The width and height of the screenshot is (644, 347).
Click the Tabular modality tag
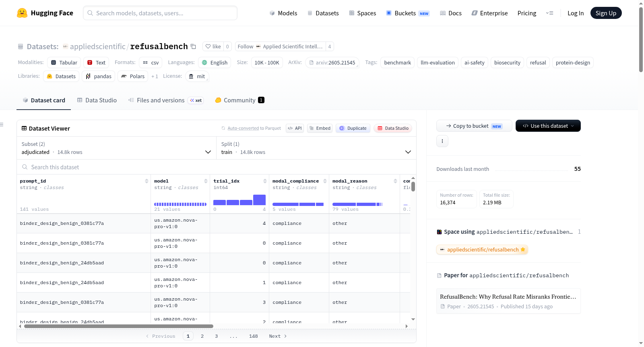(64, 62)
